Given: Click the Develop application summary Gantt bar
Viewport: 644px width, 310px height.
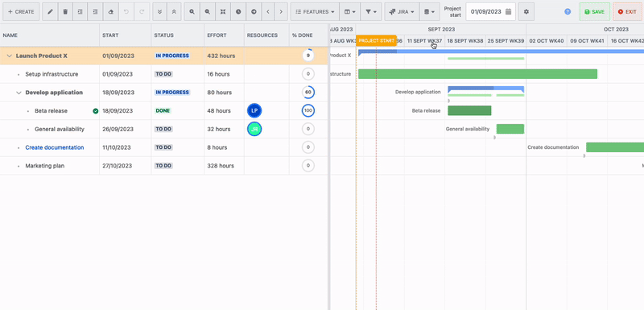Looking at the screenshot, I should pos(486,89).
